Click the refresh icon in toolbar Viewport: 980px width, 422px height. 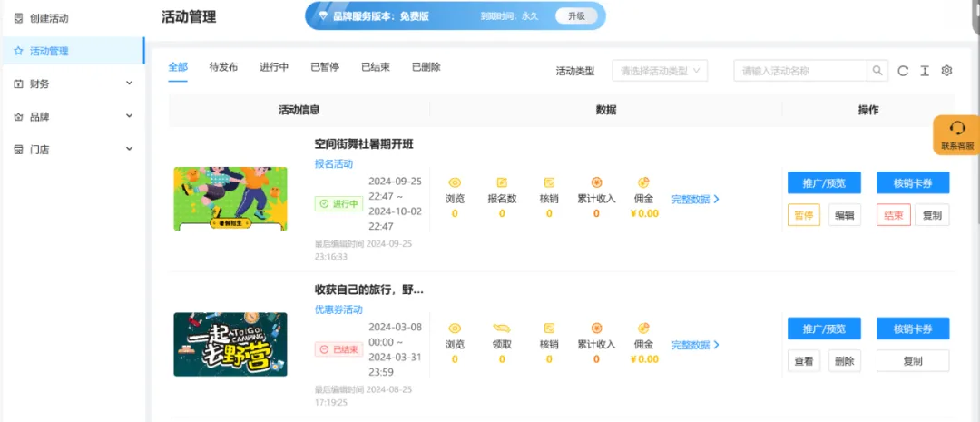pos(903,71)
